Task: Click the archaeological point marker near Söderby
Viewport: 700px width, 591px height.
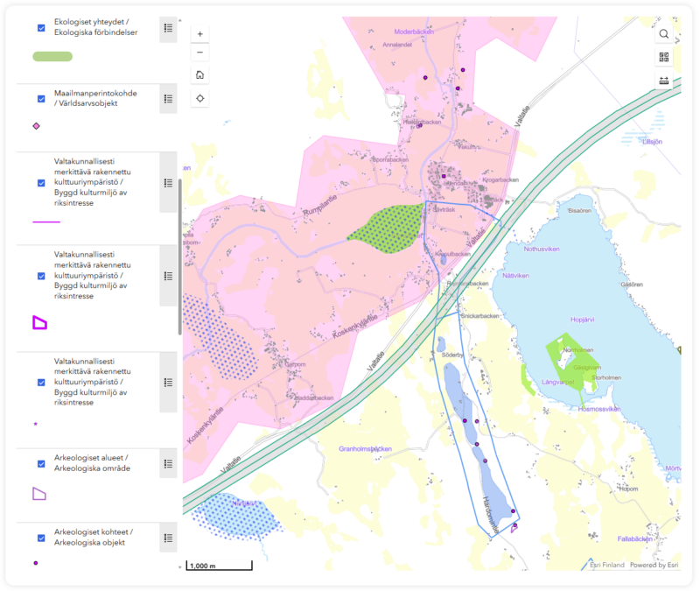Action: (465, 421)
